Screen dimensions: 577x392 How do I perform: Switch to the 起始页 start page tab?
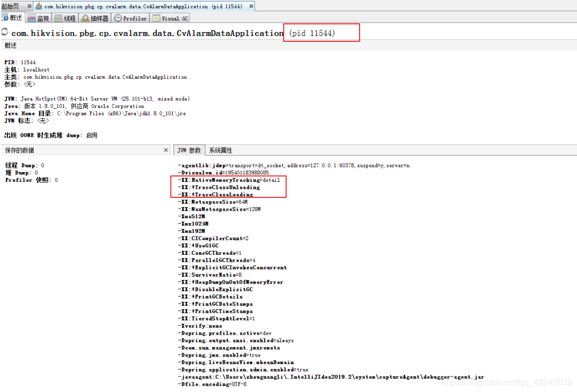(16, 6)
